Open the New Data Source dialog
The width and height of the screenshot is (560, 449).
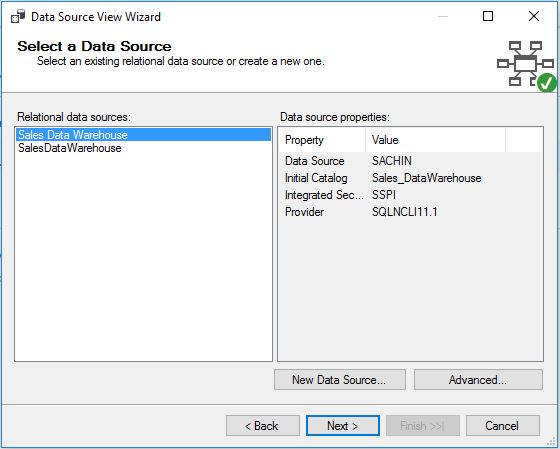click(340, 379)
